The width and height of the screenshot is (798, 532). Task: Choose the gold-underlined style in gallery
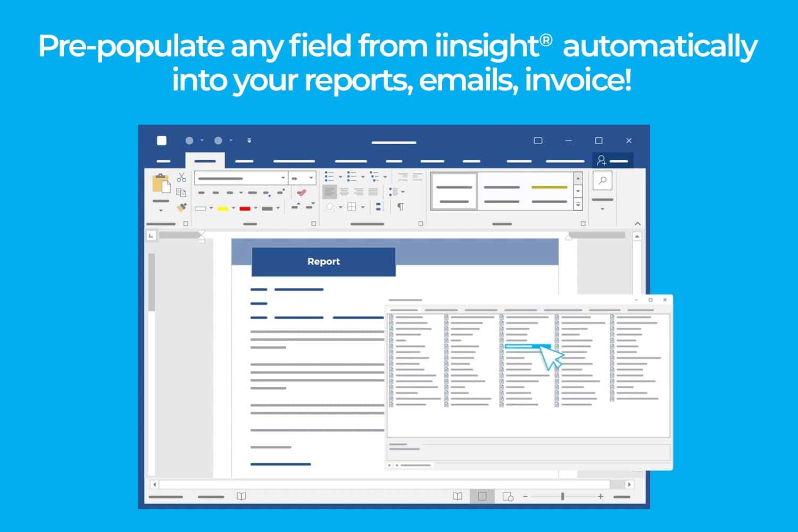click(550, 191)
